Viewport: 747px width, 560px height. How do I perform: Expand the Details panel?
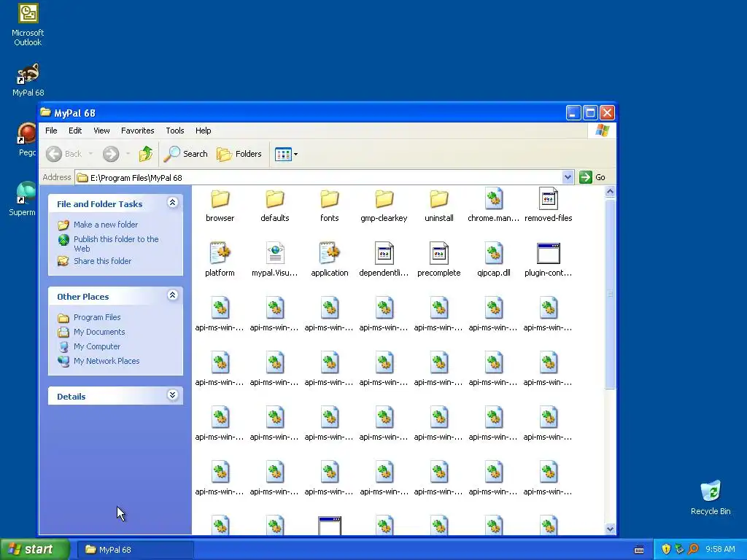coord(172,395)
